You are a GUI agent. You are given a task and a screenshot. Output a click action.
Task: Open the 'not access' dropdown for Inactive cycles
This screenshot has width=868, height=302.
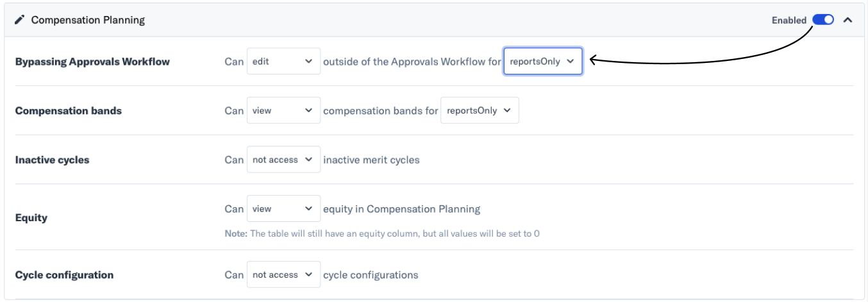point(283,160)
